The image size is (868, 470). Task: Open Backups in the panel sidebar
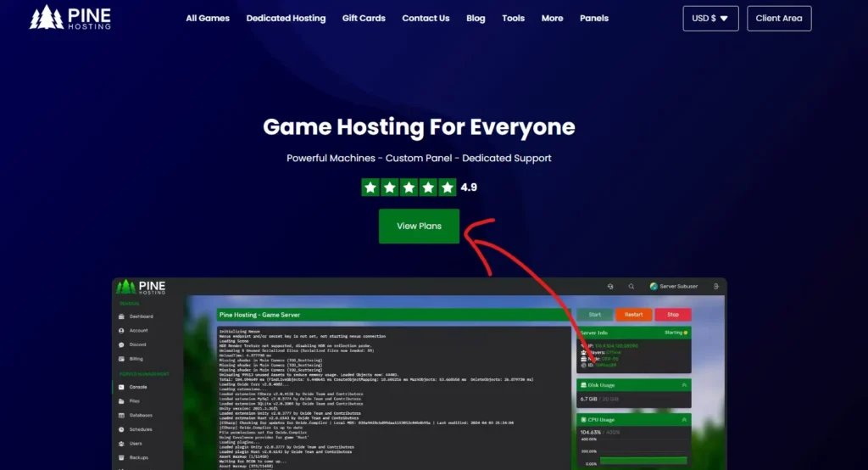tap(133, 457)
